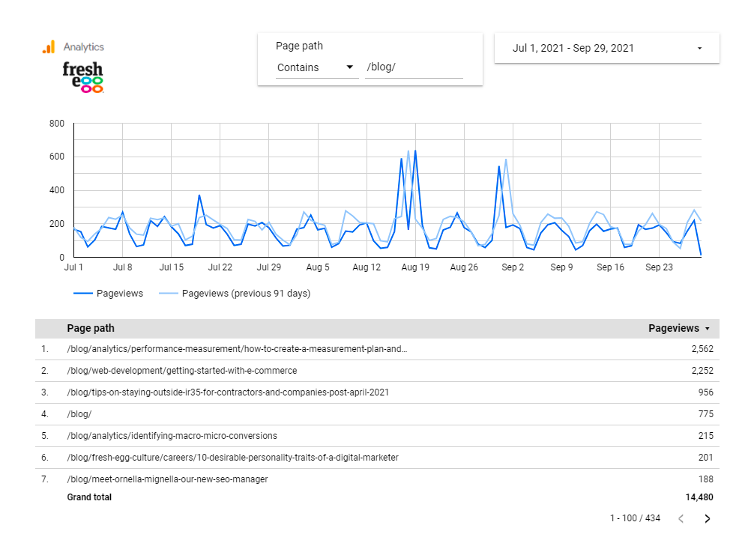Toggle the Pageviews legend series
Image resolution: width=754 pixels, height=543 pixels.
(x=108, y=293)
